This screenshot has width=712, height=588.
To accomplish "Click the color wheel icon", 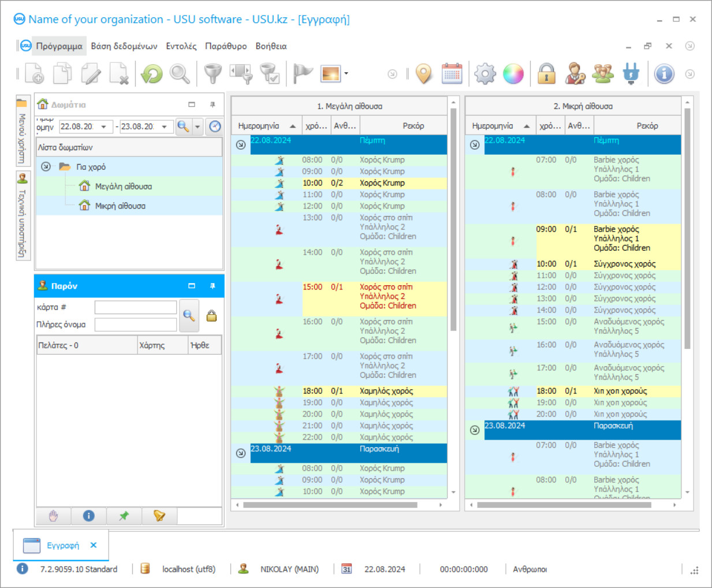I will click(513, 74).
